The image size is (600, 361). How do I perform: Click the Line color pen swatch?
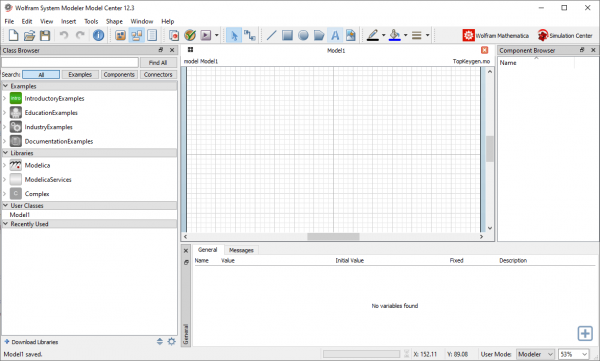[373, 36]
